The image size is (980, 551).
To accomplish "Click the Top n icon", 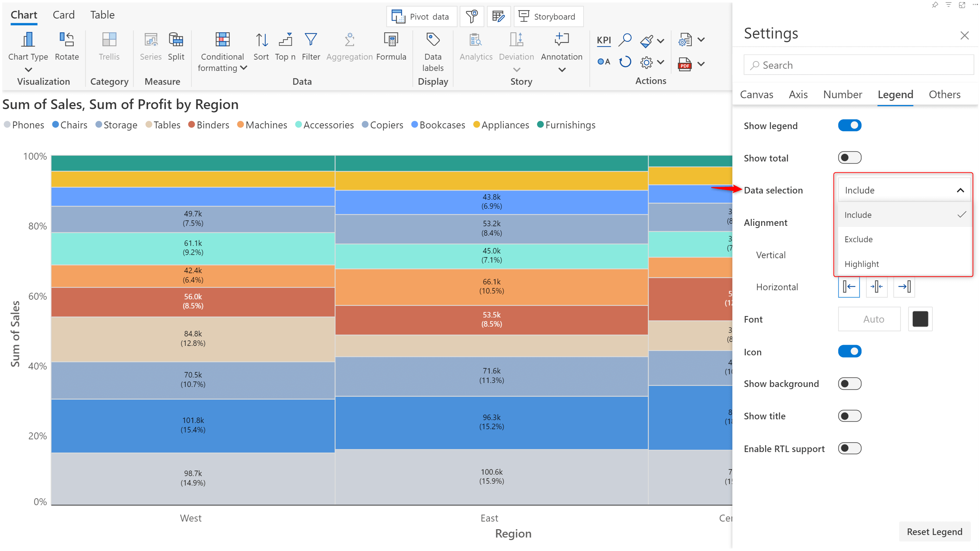I will pos(285,40).
